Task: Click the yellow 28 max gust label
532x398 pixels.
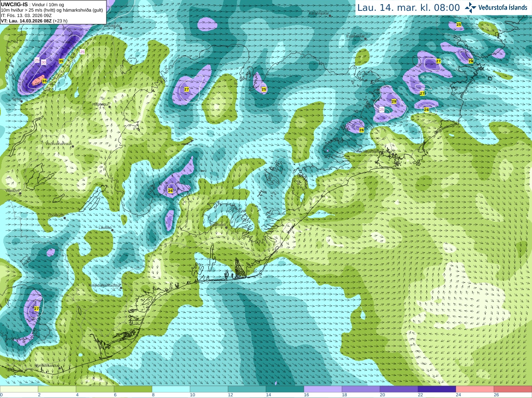Action: pyautogui.click(x=471, y=61)
